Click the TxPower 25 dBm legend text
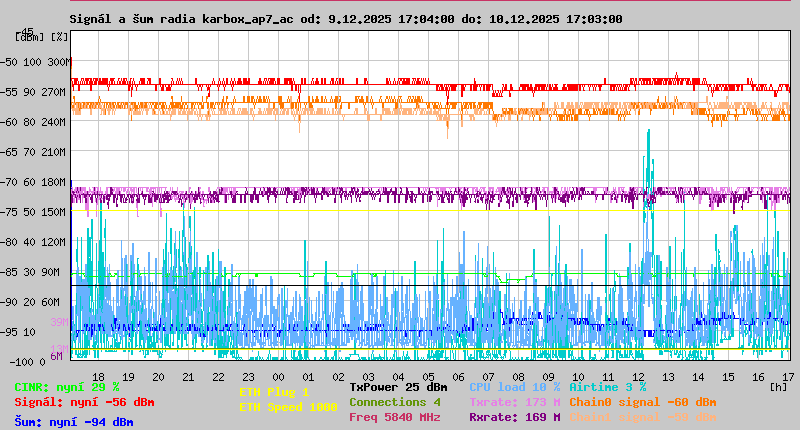 tap(398, 387)
